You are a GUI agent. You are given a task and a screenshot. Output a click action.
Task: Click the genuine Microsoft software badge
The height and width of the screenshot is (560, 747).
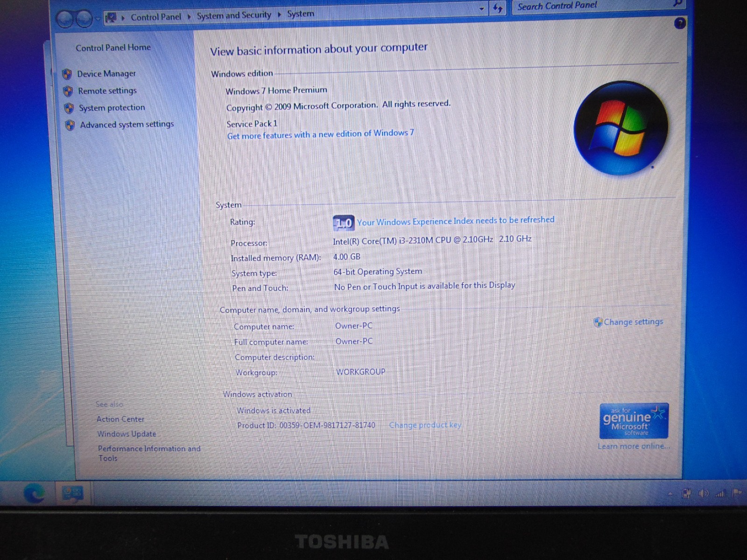(x=634, y=421)
